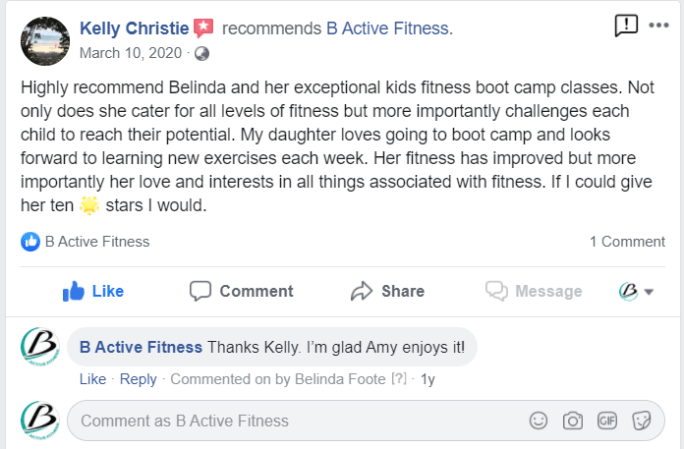Open the three-dot post options menu
684x449 pixels.
pyautogui.click(x=657, y=24)
